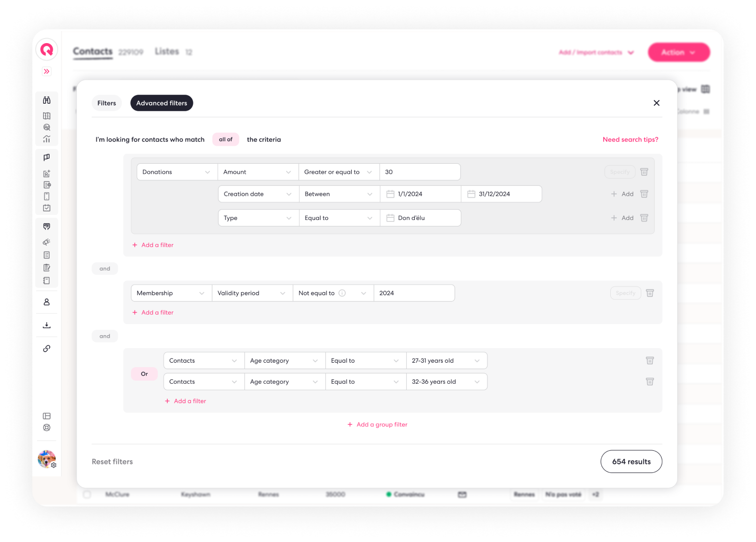This screenshot has height=542, width=756.
Task: Open the Contacts tab in header
Action: [93, 52]
